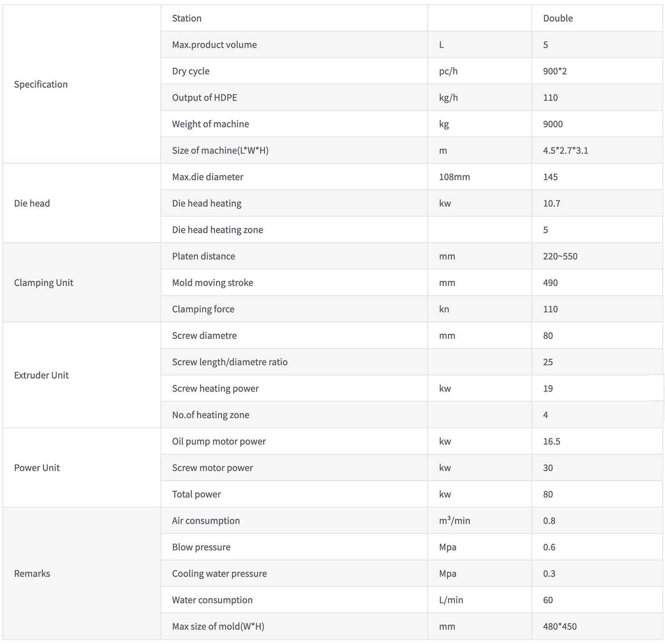Image resolution: width=665 pixels, height=644 pixels.
Task: Select the Air consumption m³/min unit
Action: coord(454,521)
